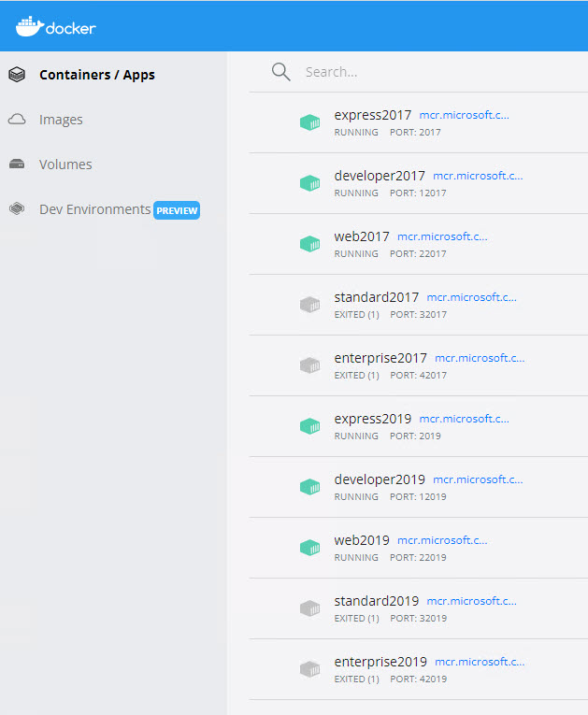Select the developer2019 container name
Viewport: 588px width, 715px height.
[380, 479]
